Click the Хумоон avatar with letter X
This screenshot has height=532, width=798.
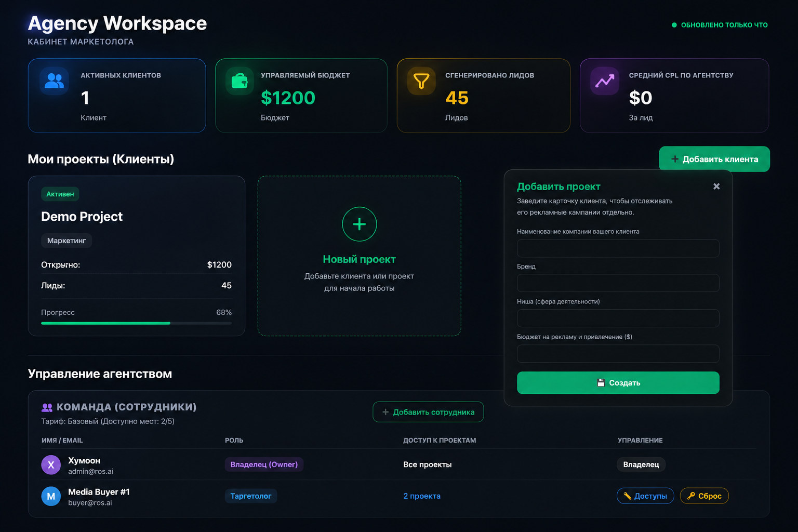51,465
